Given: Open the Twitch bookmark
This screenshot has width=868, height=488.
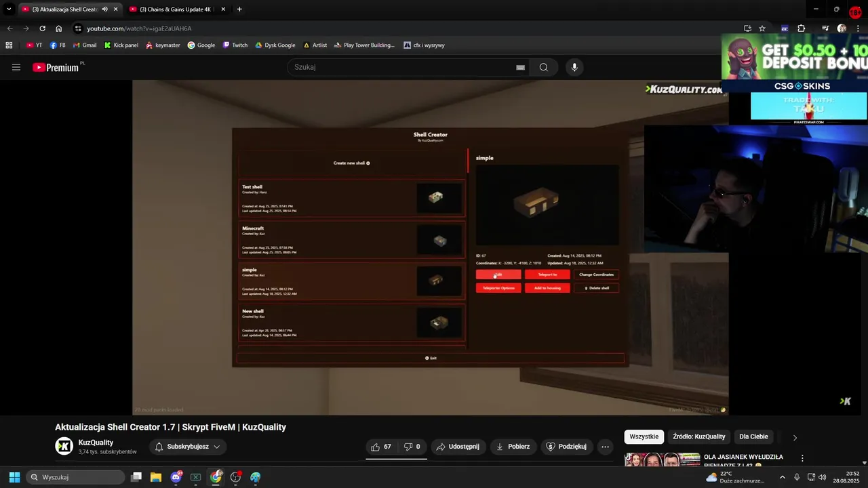Looking at the screenshot, I should click(235, 45).
